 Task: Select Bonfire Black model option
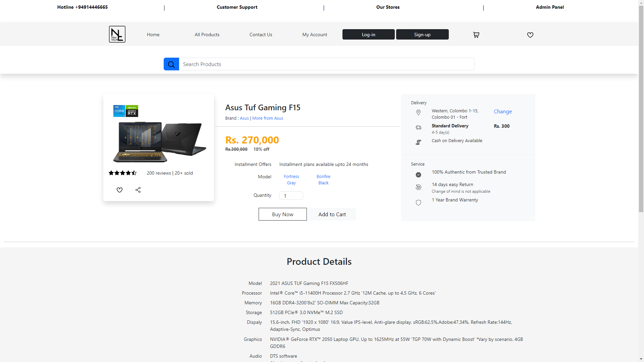pyautogui.click(x=323, y=180)
